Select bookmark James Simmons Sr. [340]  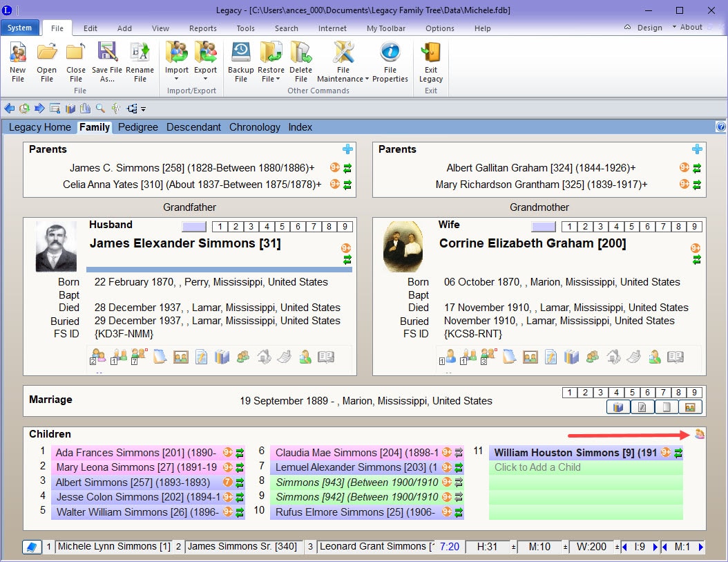pos(242,547)
